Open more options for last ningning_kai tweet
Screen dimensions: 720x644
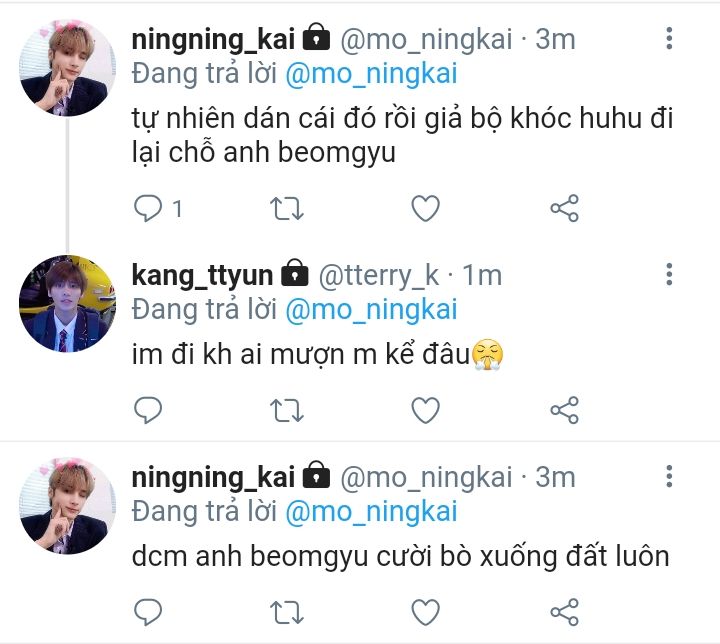pyautogui.click(x=669, y=477)
